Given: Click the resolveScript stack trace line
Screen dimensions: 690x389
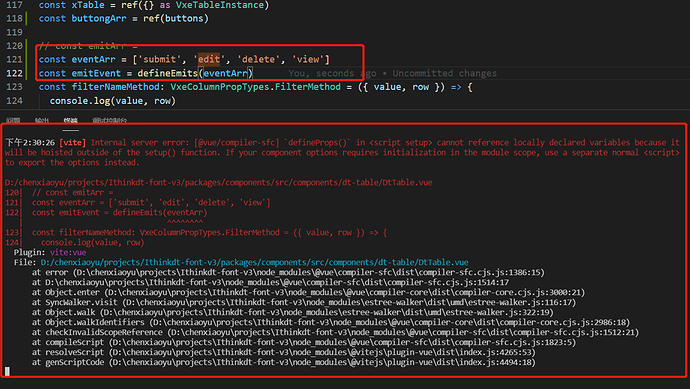Looking at the screenshot, I should coord(283,352).
